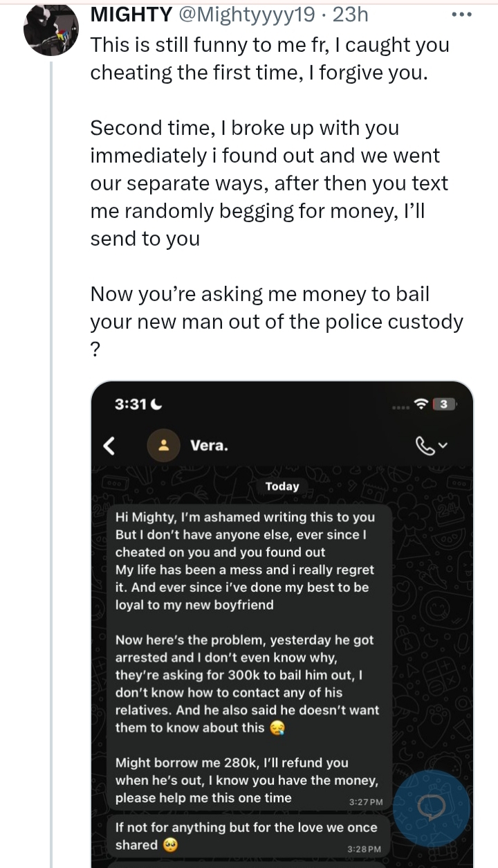This screenshot has height=868, width=498.
Task: Tap the back arrow in Vera's chat
Action: 109,446
